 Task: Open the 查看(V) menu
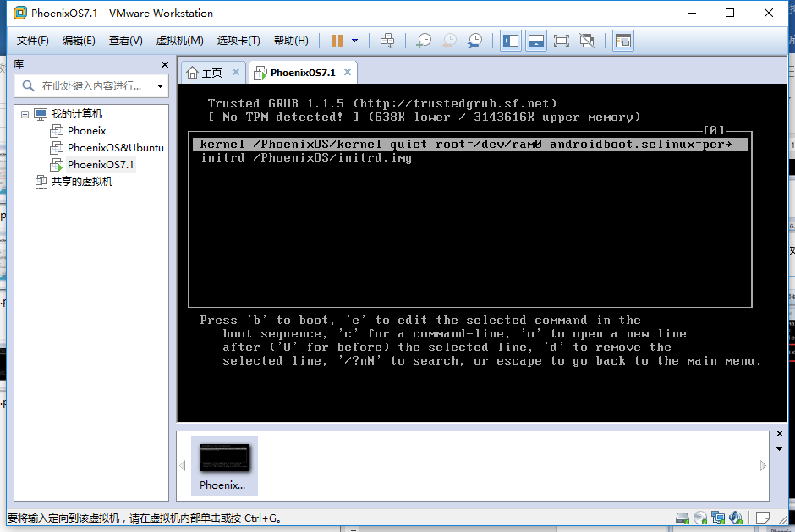click(x=126, y=41)
